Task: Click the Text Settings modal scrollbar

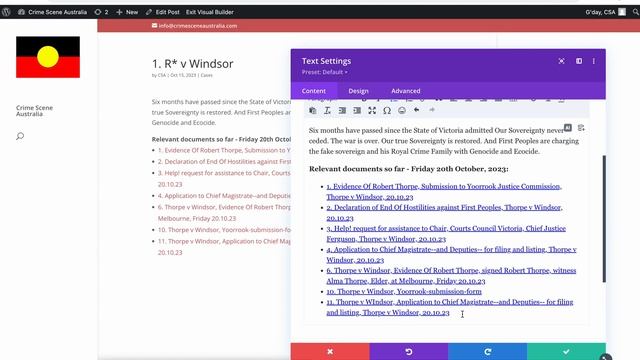Action: point(604,218)
